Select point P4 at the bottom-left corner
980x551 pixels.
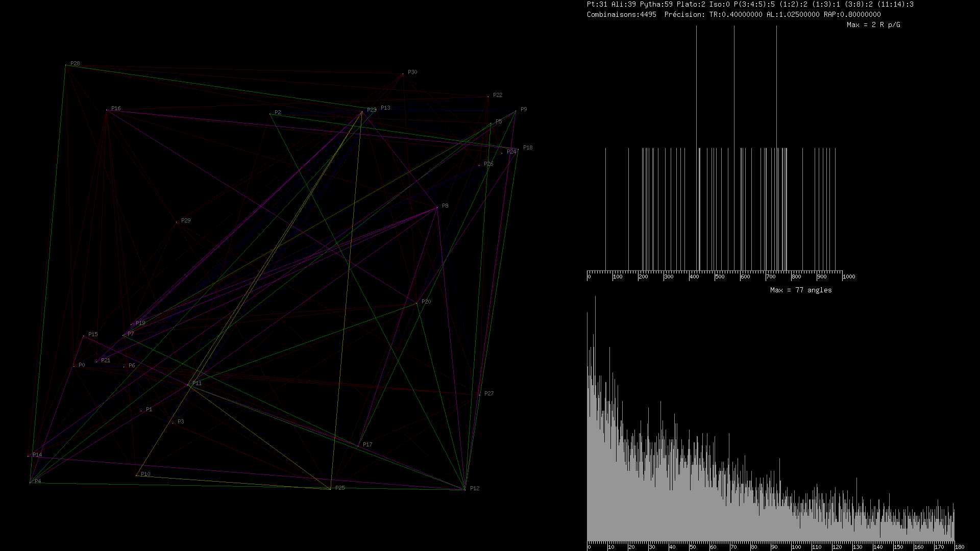click(x=31, y=482)
